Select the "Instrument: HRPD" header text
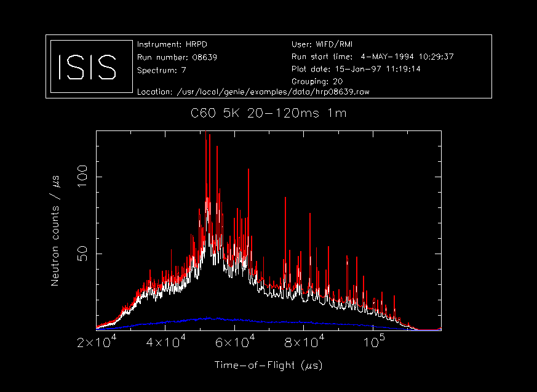The image size is (537, 392). click(x=172, y=44)
